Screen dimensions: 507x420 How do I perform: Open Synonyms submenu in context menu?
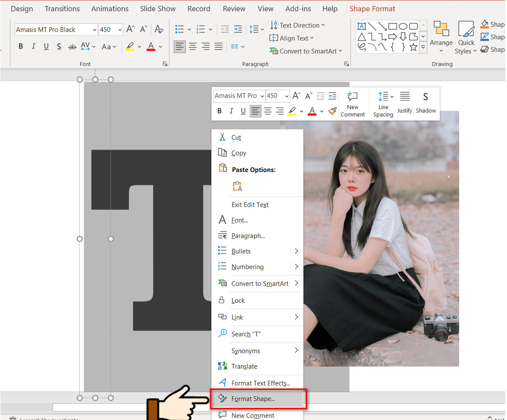point(257,351)
